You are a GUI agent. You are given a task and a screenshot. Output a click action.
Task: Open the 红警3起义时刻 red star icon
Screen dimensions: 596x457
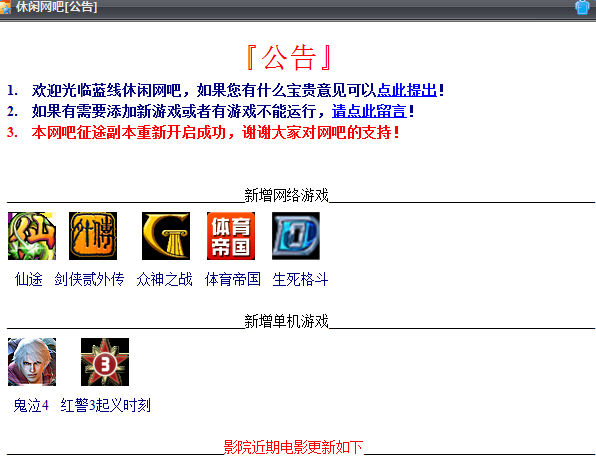pos(105,362)
